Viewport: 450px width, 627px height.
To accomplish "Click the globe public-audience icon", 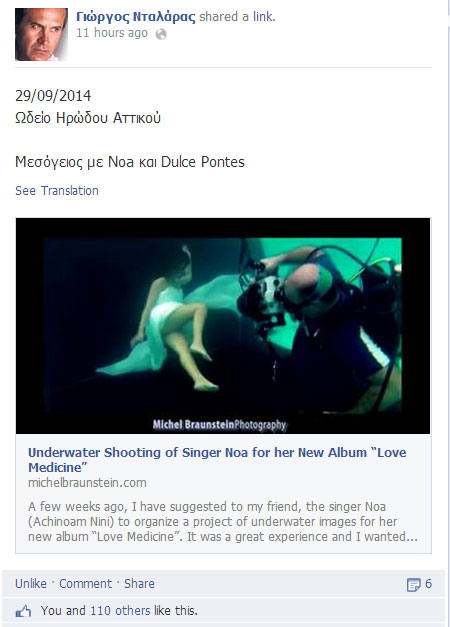I will [x=161, y=34].
